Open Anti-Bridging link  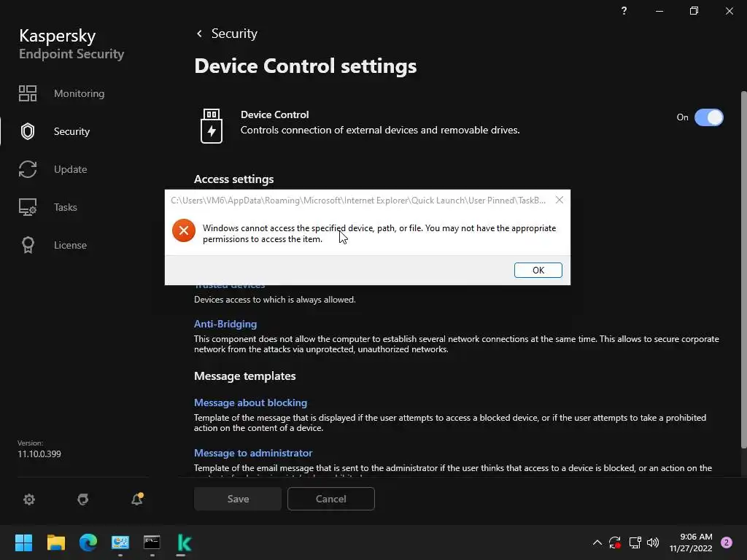[x=225, y=324]
